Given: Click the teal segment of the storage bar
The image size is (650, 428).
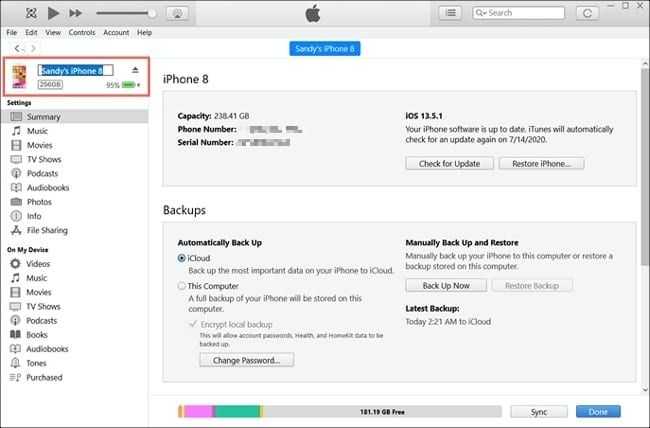Looking at the screenshot, I should [237, 411].
